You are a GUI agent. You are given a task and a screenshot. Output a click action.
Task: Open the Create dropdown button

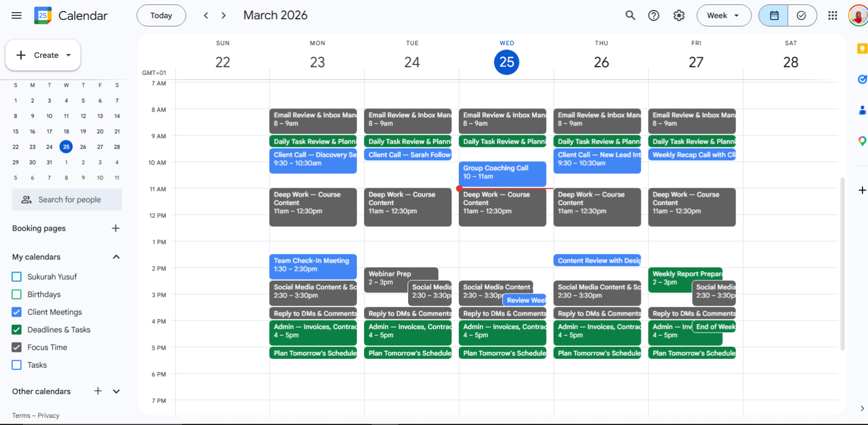coord(43,55)
